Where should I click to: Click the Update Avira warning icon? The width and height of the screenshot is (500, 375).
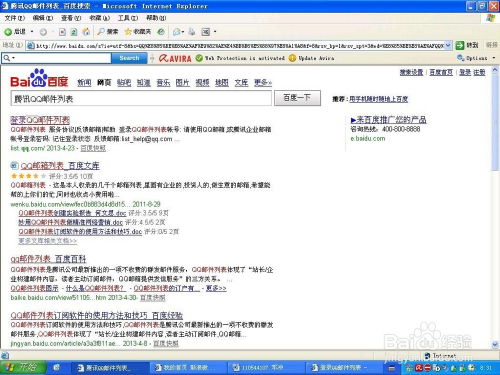(292, 58)
